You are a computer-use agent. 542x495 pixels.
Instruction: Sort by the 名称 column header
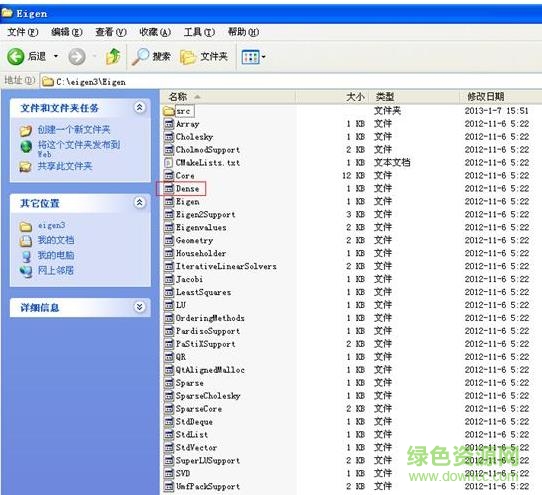point(228,96)
